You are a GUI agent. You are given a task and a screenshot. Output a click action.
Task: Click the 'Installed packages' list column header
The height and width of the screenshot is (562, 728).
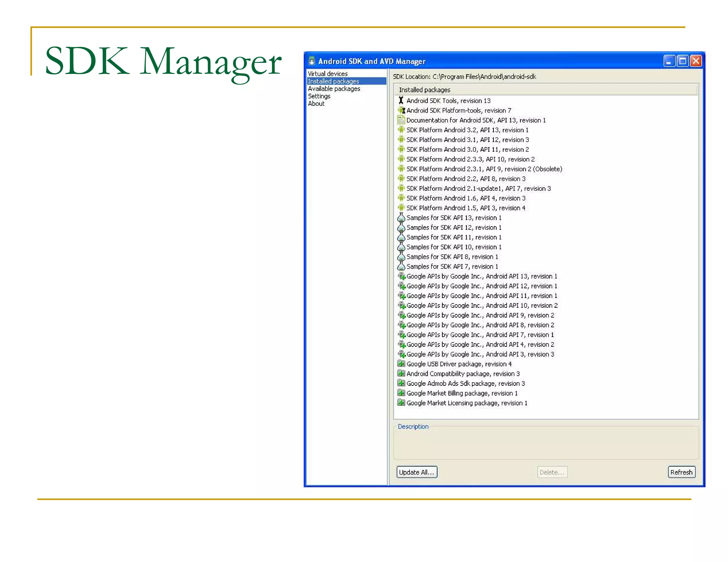pyautogui.click(x=546, y=90)
